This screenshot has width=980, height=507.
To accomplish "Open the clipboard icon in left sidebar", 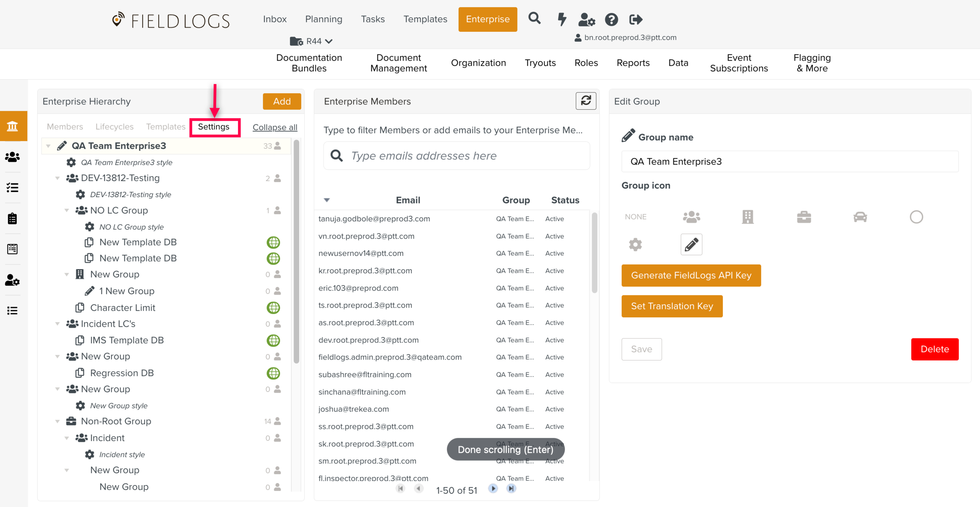I will tap(13, 218).
